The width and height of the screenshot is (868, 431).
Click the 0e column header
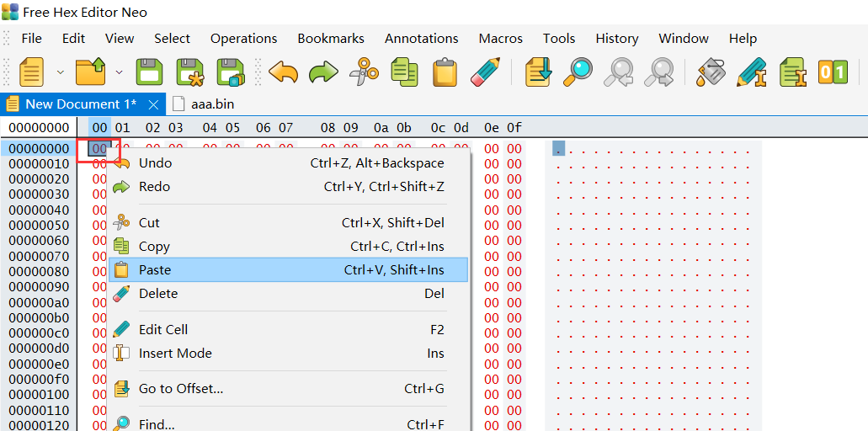point(491,128)
